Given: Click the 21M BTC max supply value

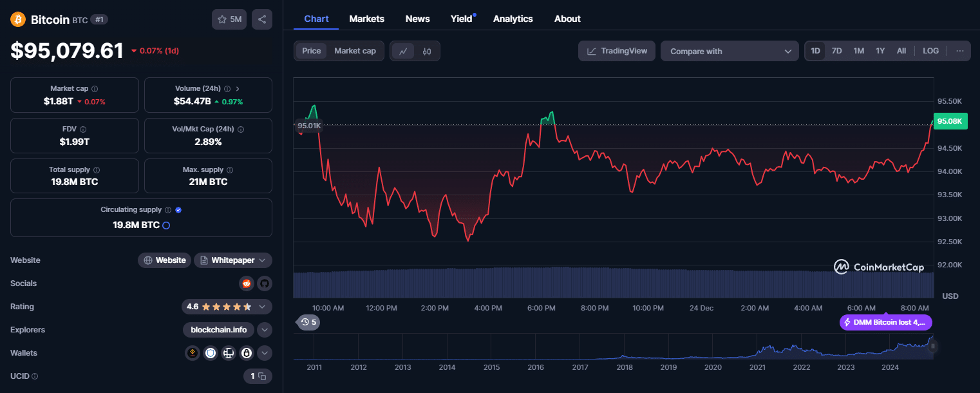Looking at the screenshot, I should pyautogui.click(x=208, y=182).
